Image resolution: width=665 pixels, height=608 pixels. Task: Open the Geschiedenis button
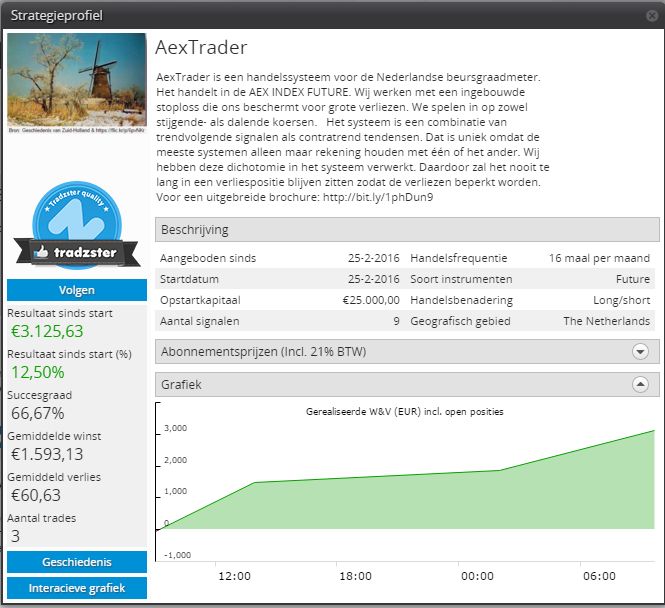[x=77, y=562]
